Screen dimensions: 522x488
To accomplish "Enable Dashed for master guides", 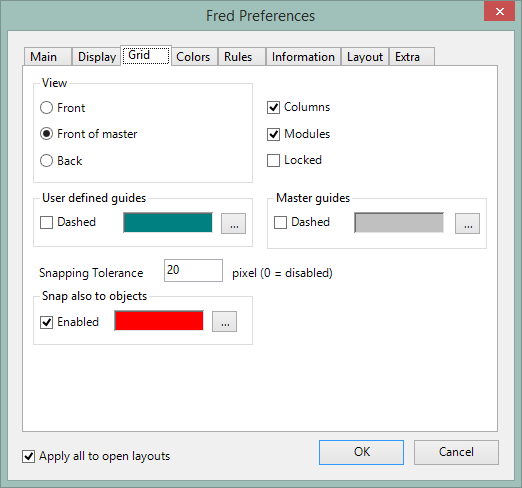I will pos(280,222).
